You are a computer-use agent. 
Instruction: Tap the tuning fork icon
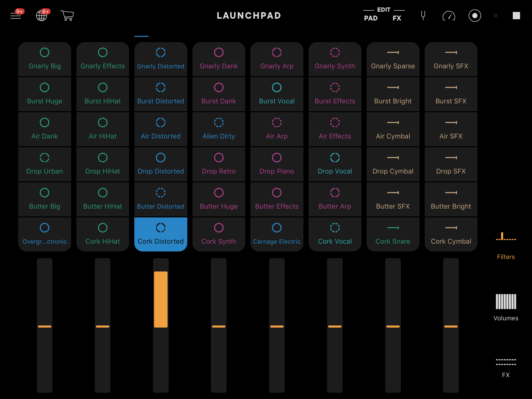pos(423,16)
